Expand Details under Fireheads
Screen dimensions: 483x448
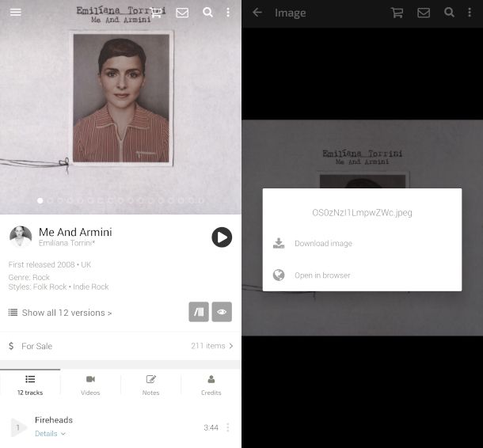click(50, 434)
